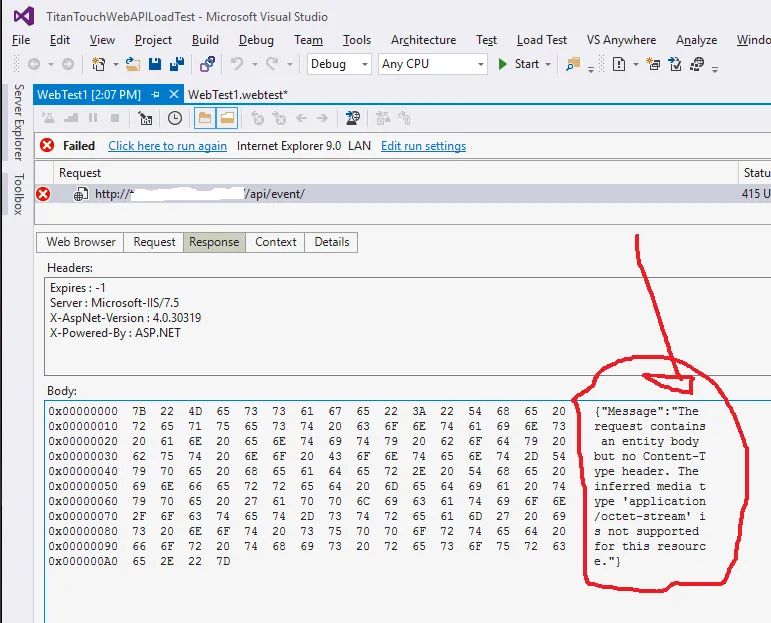
Task: Open the File menu
Action: click(21, 40)
